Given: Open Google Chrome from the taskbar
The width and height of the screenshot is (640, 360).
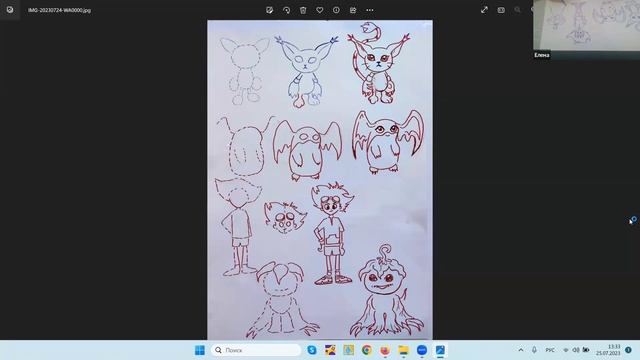Looking at the screenshot, I should pyautogui.click(x=367, y=350).
